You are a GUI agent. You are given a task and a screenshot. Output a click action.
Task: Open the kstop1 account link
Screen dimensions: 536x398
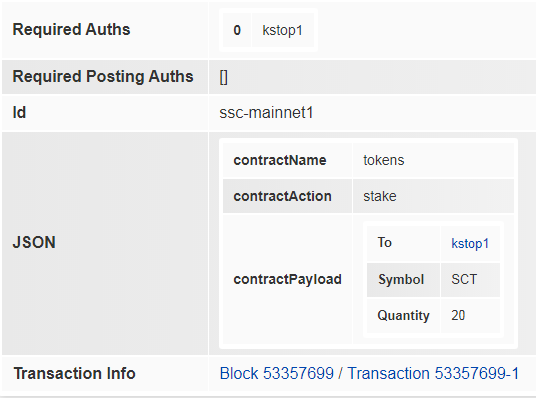coord(470,243)
